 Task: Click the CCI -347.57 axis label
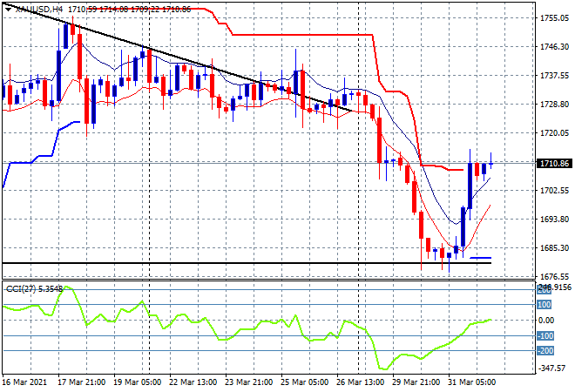[553, 368]
